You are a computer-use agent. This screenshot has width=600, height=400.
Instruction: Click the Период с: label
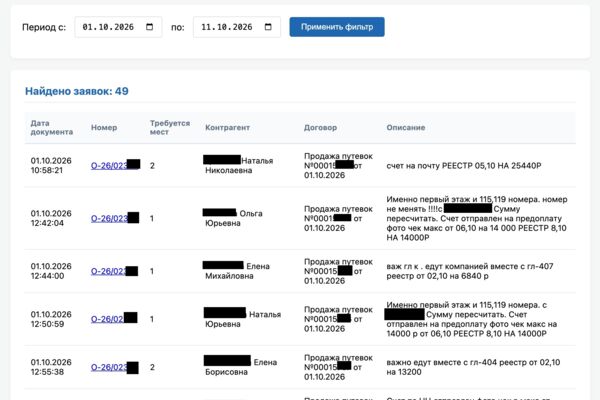44,27
